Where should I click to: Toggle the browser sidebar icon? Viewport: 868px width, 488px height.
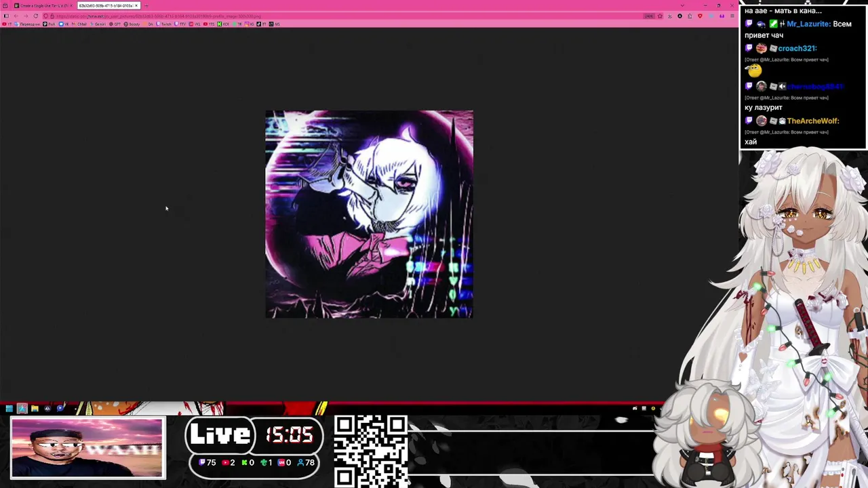(7, 16)
